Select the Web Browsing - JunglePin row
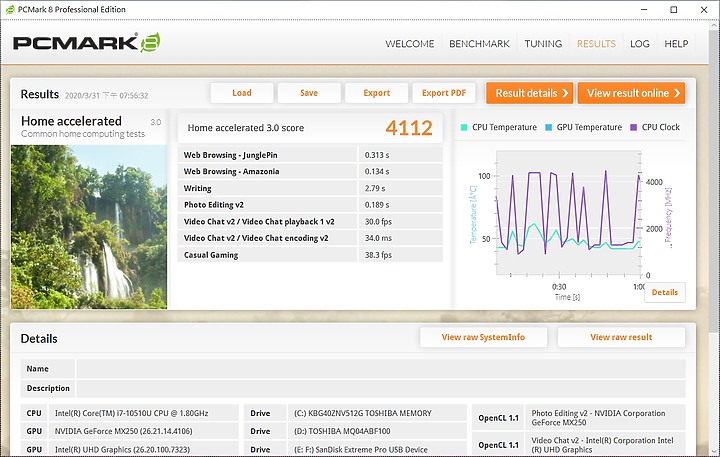This screenshot has height=457, width=720. [x=310, y=155]
